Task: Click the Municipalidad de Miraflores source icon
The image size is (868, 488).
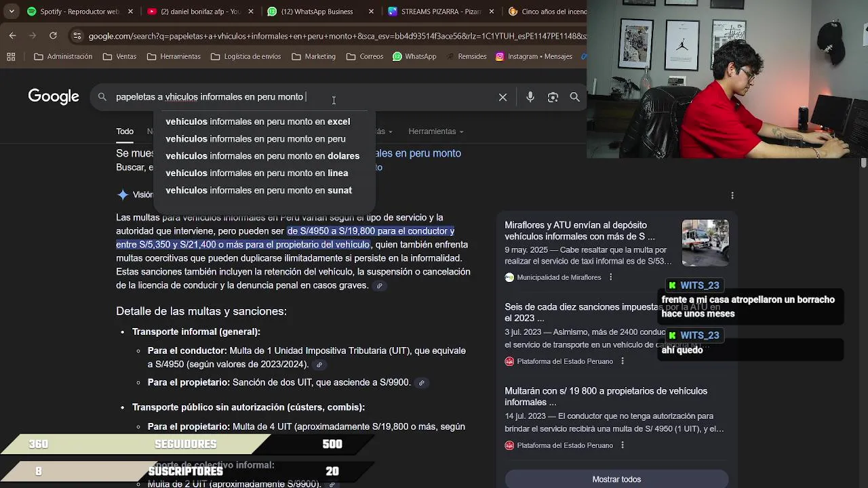Action: click(x=509, y=277)
